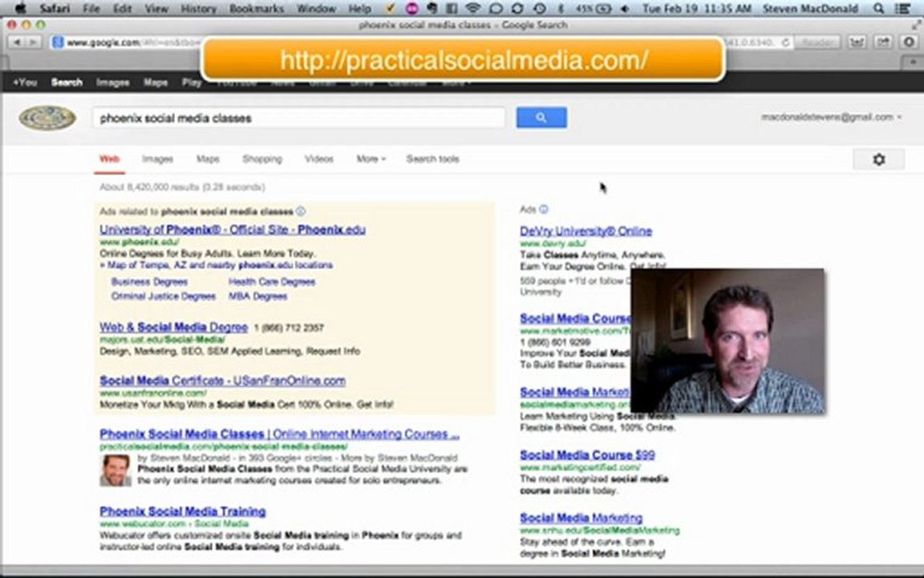Open the MBA Degrees sitelink
The width and height of the screenshot is (924, 578).
tap(257, 296)
